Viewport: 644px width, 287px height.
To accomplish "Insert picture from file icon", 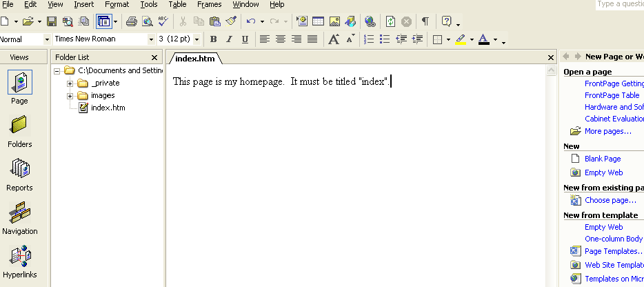I will [335, 21].
